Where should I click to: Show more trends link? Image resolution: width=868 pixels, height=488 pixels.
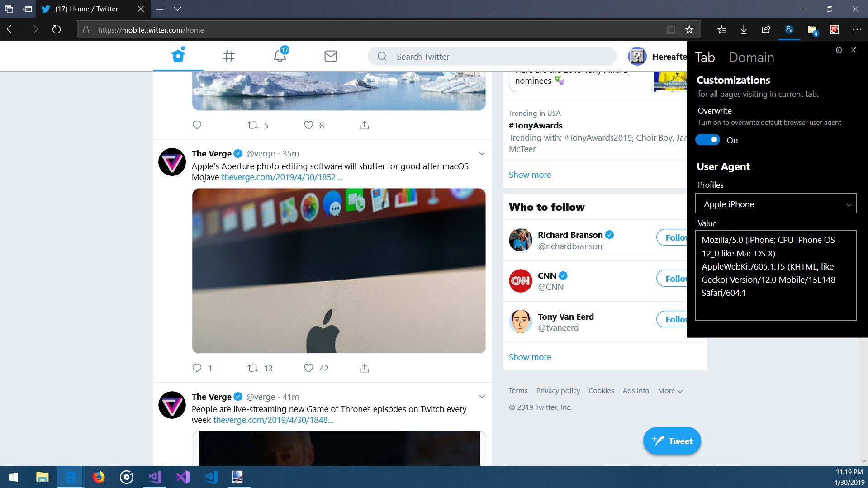point(530,175)
